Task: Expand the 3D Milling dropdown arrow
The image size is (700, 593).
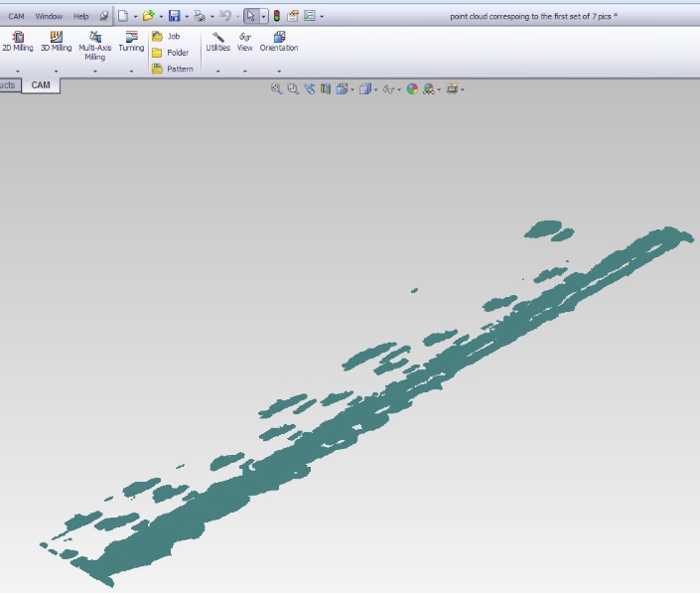Action: point(56,71)
